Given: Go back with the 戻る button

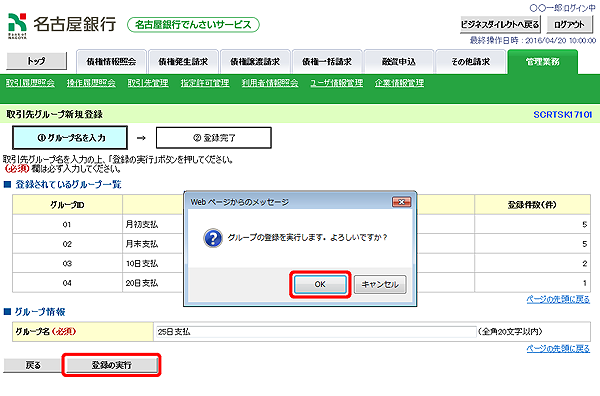Looking at the screenshot, I should point(33,365).
